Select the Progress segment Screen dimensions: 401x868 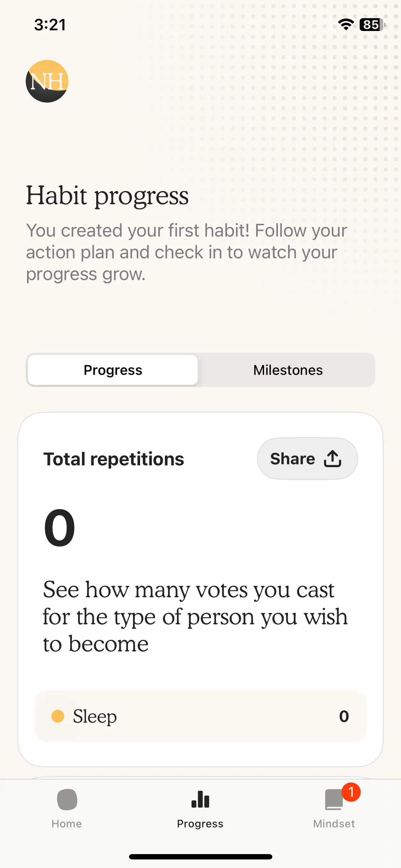point(113,370)
